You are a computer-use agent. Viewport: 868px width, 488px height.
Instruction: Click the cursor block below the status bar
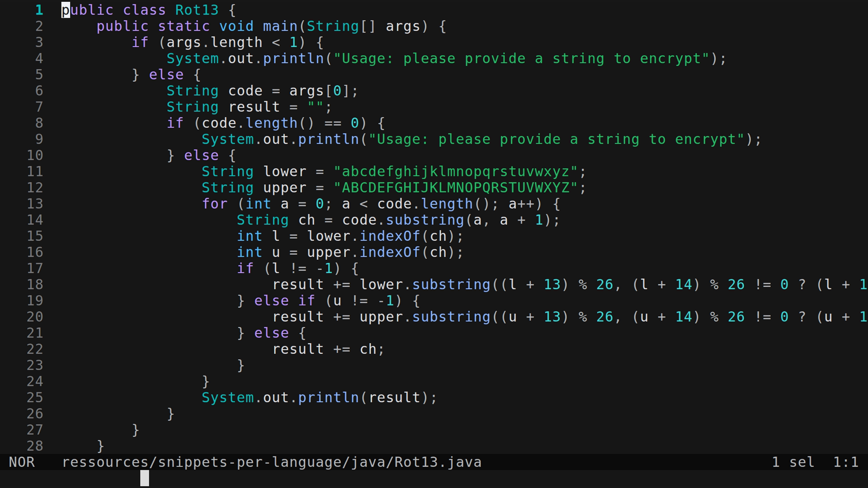pyautogui.click(x=145, y=478)
